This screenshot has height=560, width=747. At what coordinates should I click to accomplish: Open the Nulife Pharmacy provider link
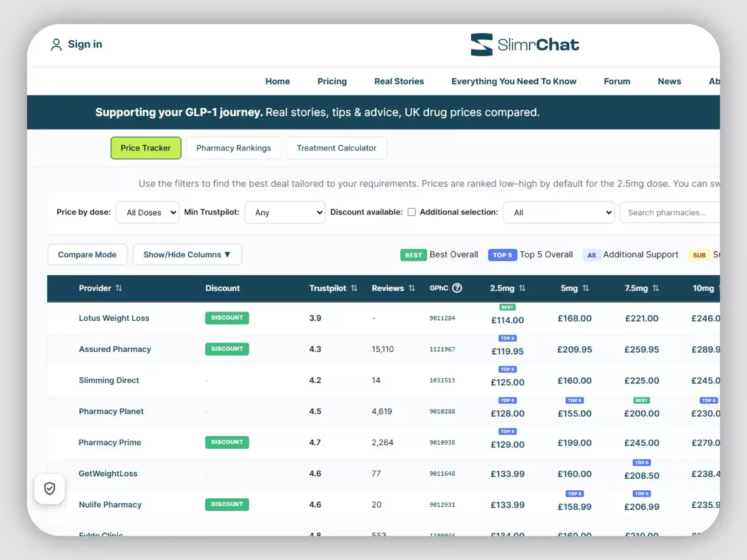pyautogui.click(x=110, y=505)
